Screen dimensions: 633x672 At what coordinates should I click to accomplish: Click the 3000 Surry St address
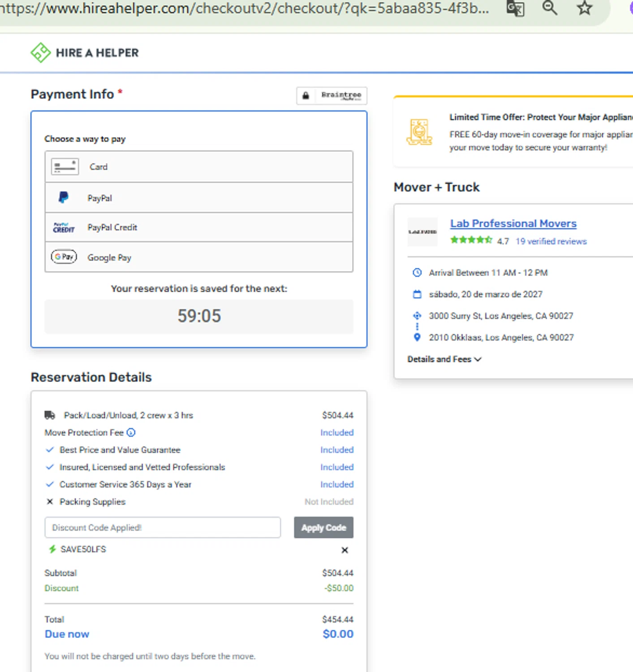501,316
